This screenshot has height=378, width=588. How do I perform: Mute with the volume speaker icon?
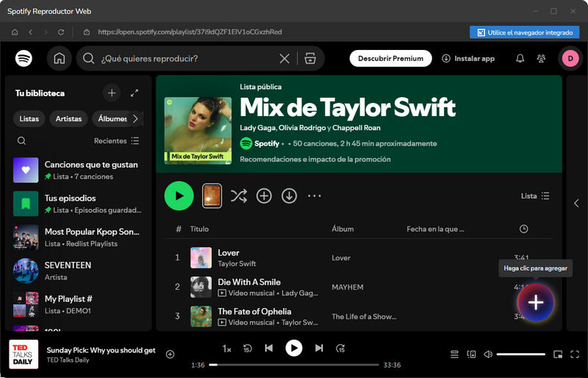coord(488,354)
